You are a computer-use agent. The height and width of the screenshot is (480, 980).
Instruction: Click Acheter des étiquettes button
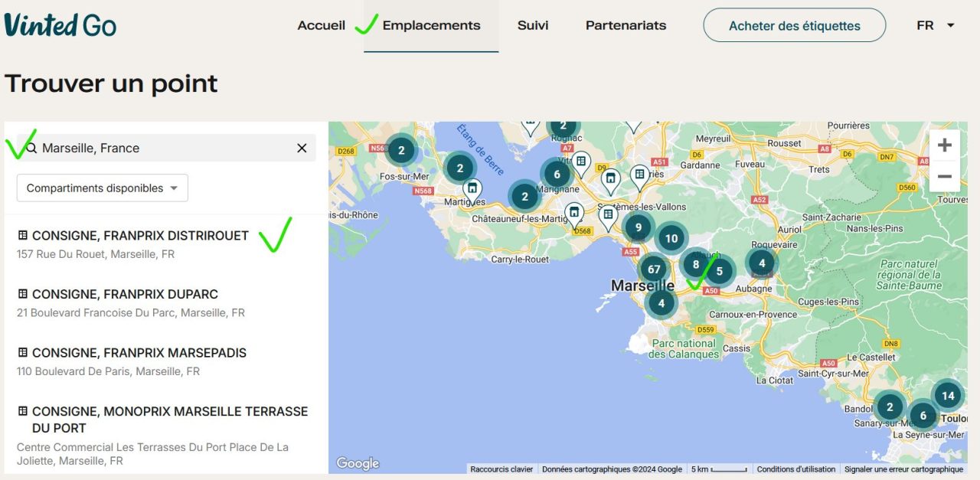point(794,25)
